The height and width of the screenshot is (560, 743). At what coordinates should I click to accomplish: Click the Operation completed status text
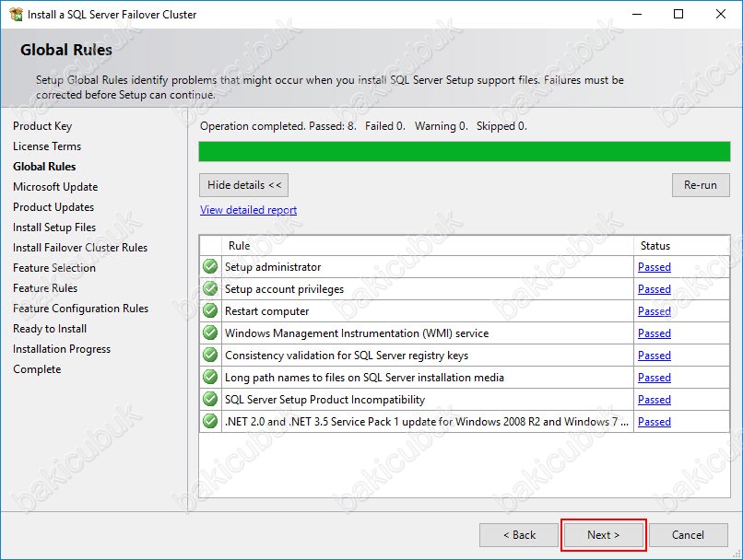[x=363, y=126]
